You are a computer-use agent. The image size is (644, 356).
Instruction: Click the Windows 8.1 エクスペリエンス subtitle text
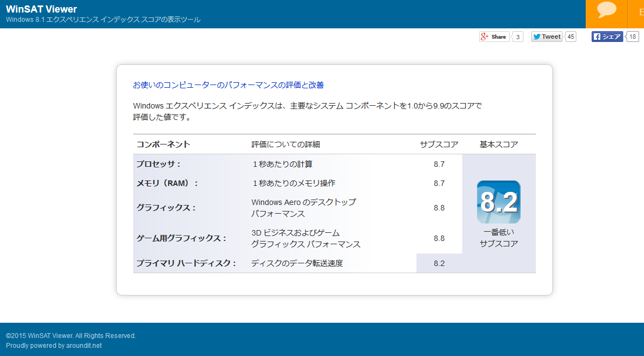tap(103, 20)
